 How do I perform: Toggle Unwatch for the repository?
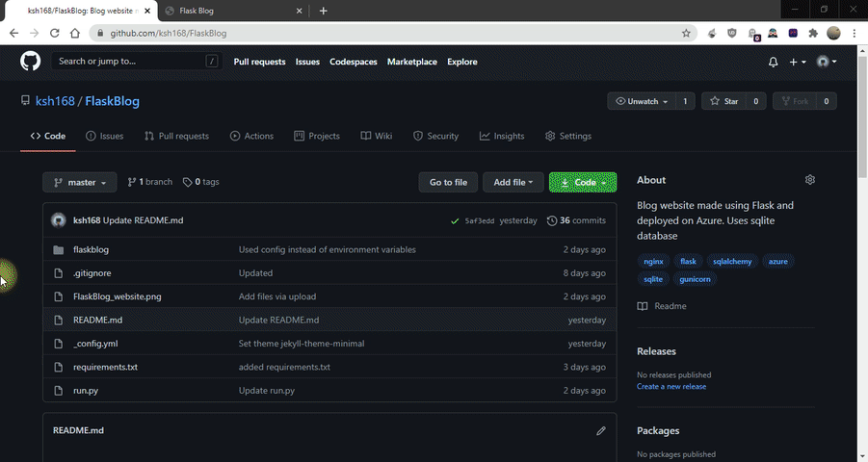coord(642,101)
